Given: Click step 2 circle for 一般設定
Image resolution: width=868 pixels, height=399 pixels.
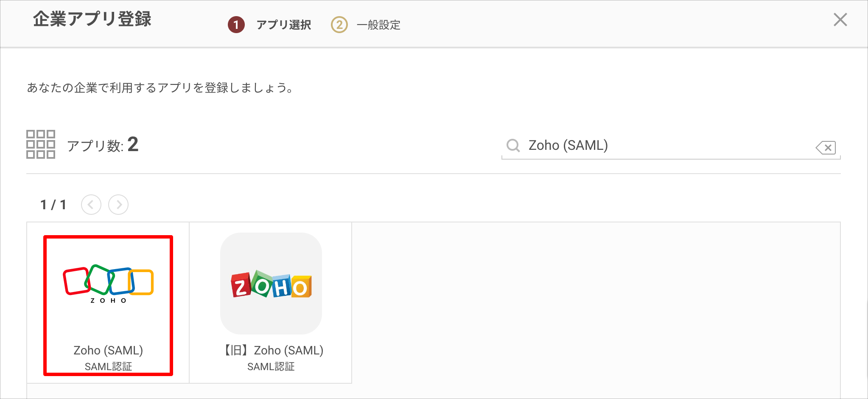Looking at the screenshot, I should pyautogui.click(x=339, y=25).
